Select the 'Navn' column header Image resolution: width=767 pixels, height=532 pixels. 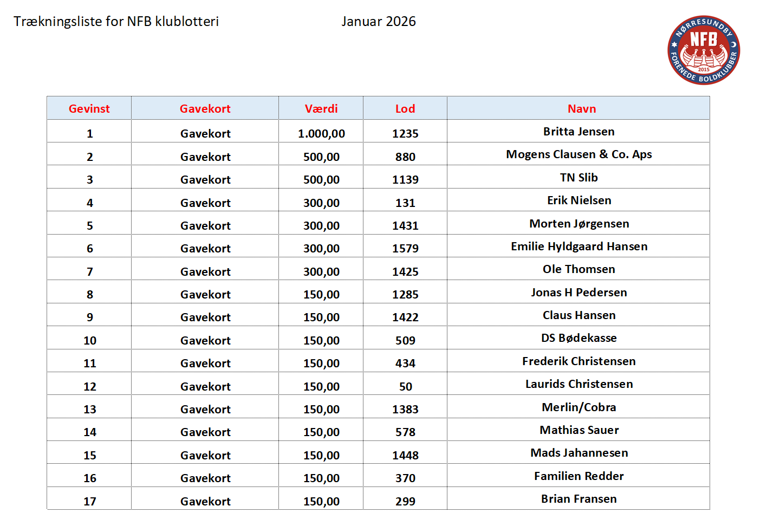pyautogui.click(x=581, y=109)
